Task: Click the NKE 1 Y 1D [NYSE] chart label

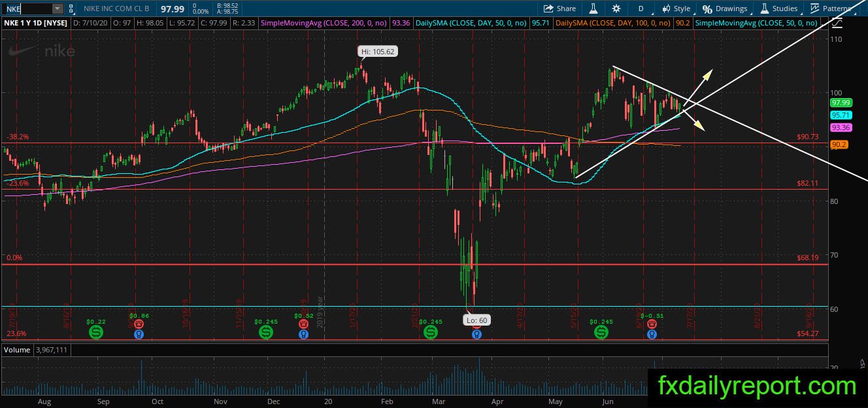Action: pos(35,23)
